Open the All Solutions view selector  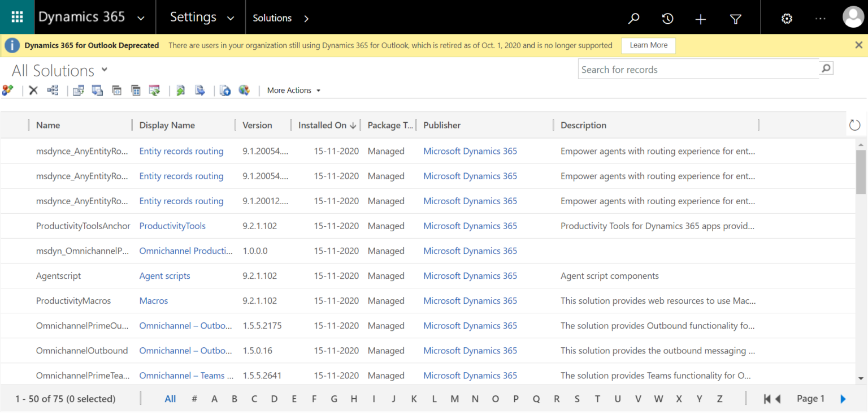click(x=59, y=70)
